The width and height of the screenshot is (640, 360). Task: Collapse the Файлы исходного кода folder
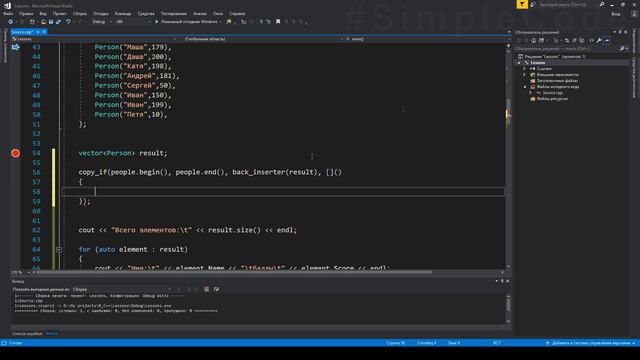525,87
